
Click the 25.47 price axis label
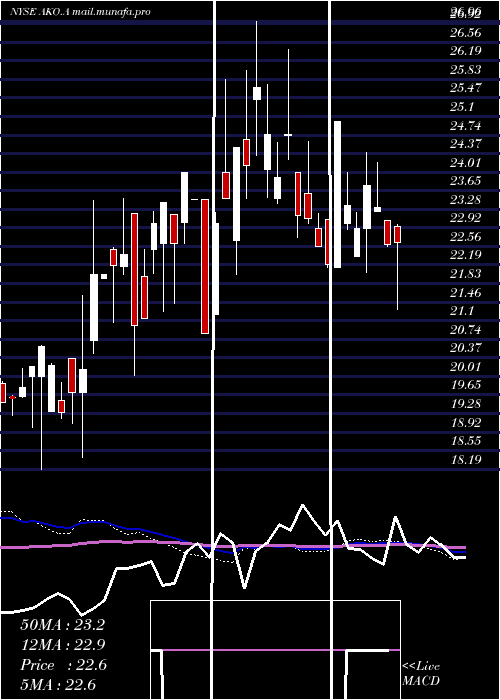[466, 88]
